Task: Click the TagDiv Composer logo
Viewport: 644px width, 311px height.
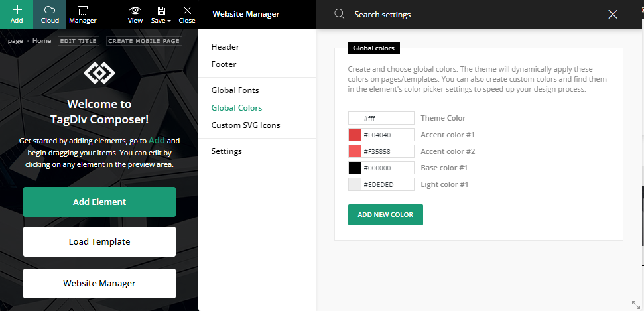Action: tap(99, 73)
